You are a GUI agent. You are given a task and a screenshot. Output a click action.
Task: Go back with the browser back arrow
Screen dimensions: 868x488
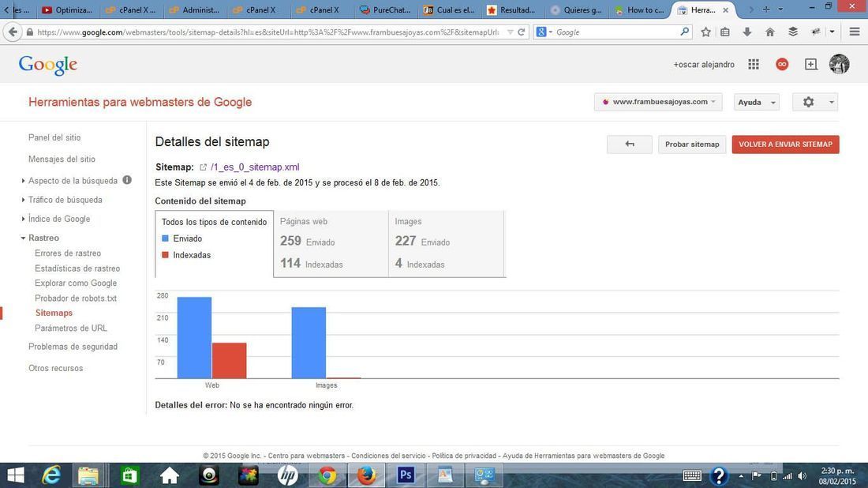(13, 32)
